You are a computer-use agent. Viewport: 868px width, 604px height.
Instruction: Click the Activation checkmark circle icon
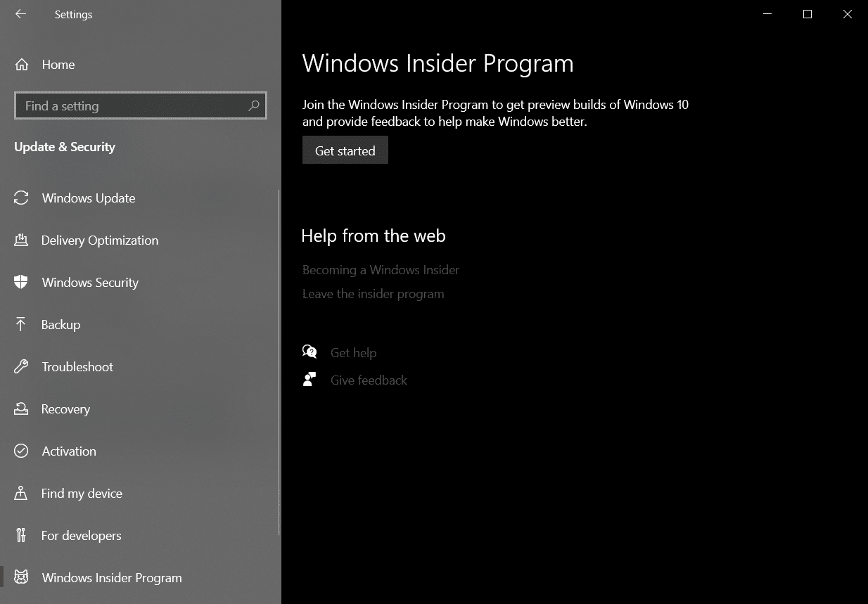click(21, 451)
